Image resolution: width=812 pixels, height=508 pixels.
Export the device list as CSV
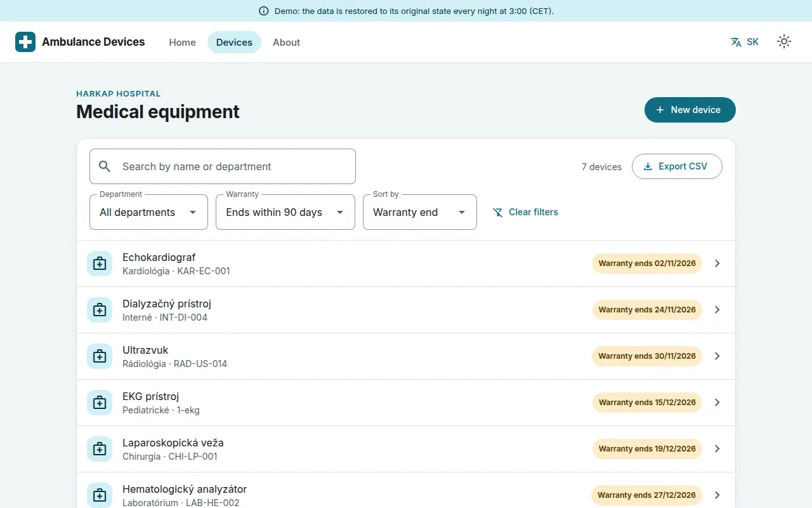click(677, 166)
